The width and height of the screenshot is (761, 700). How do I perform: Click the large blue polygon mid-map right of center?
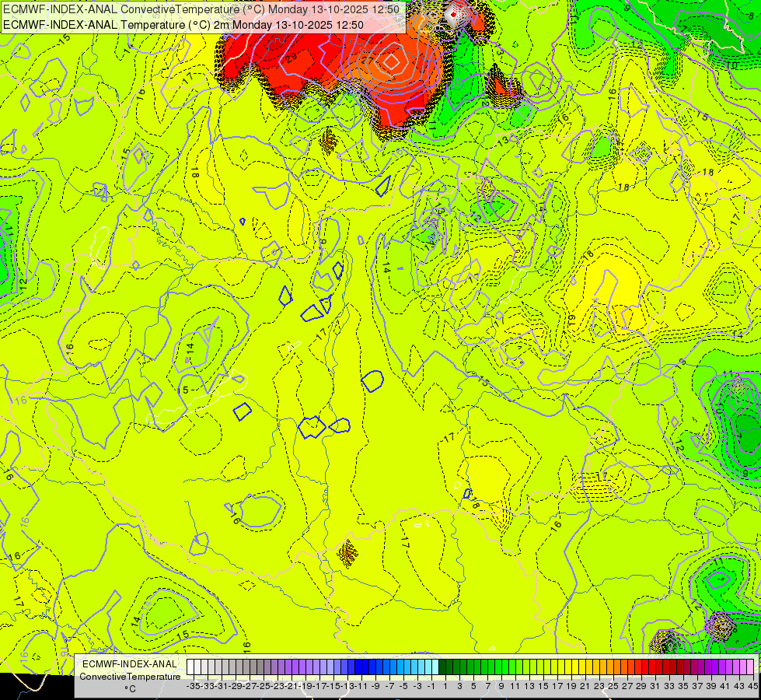372,380
